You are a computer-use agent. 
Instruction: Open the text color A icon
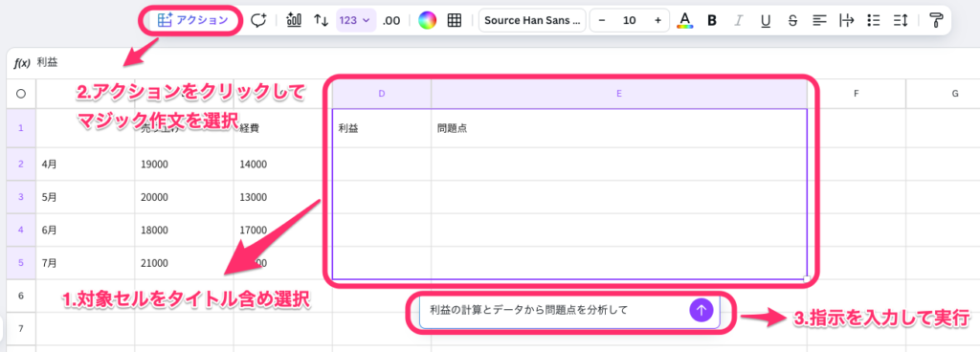coord(685,20)
